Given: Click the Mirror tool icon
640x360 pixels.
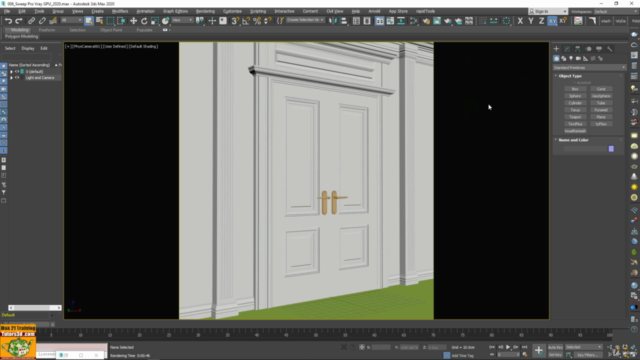Looking at the screenshot, I should 333,21.
